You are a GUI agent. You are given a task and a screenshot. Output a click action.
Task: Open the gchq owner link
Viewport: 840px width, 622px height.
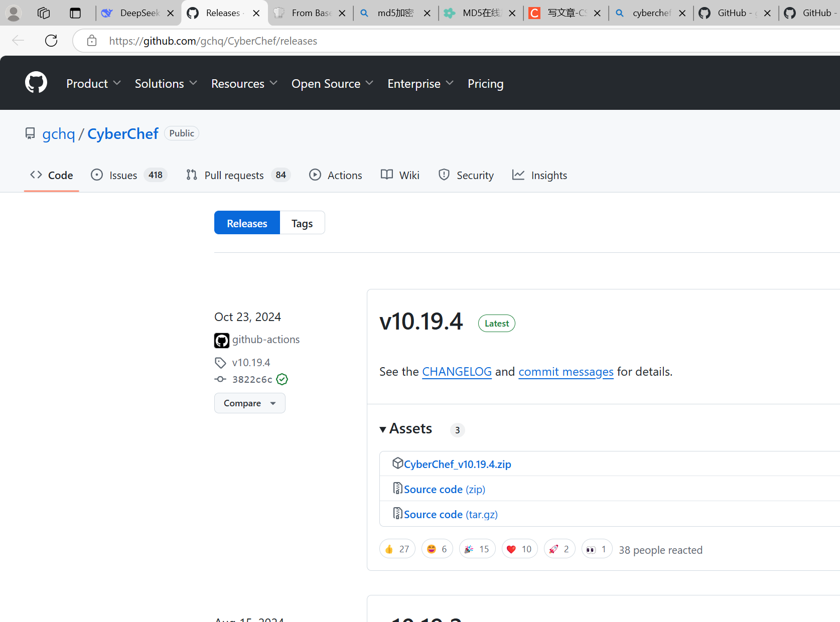click(x=59, y=133)
